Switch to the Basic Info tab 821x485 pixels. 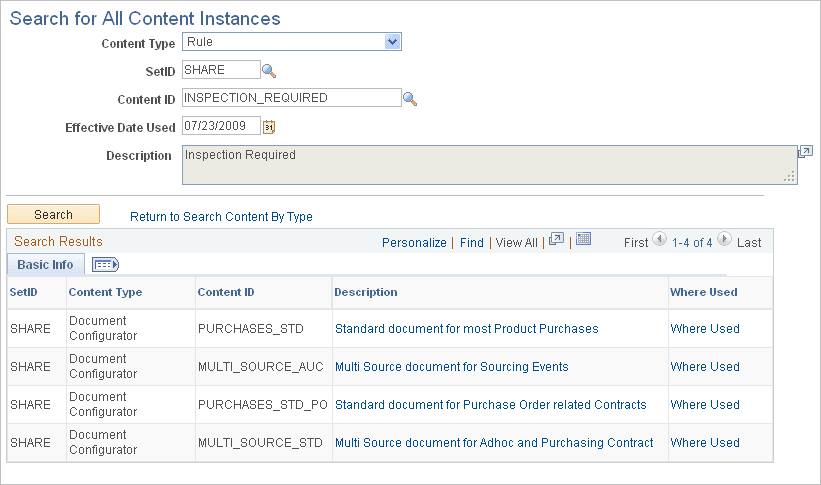pos(46,264)
